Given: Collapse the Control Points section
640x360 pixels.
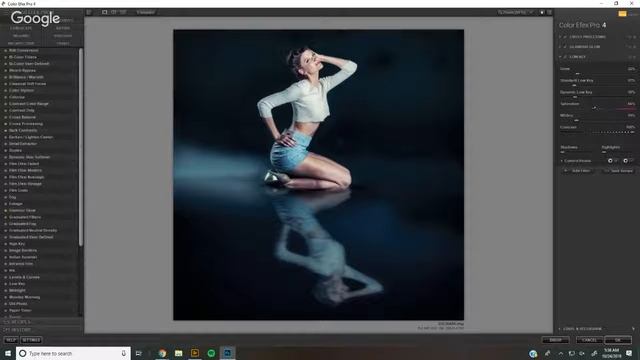Looking at the screenshot, I should [562, 161].
